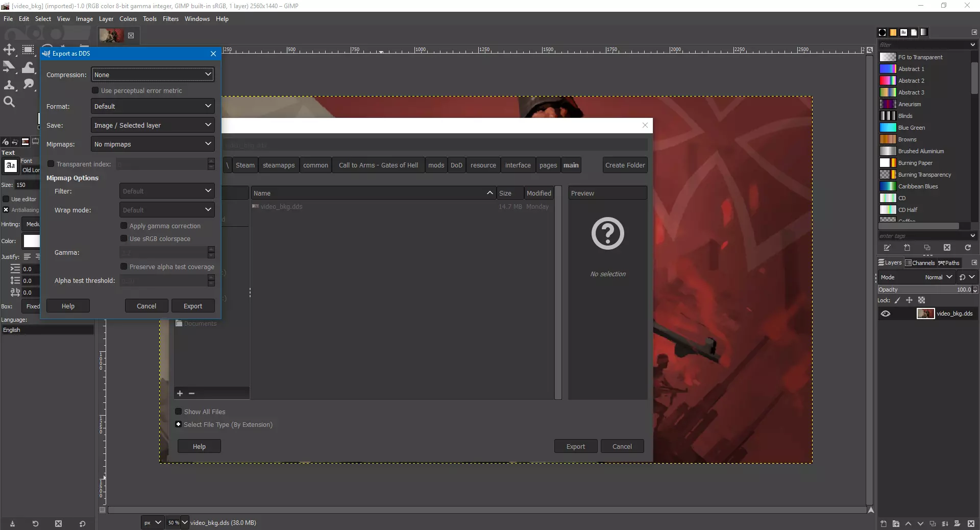Screen dimensions: 980x530
Task: Open the Layer menu
Action: click(106, 19)
